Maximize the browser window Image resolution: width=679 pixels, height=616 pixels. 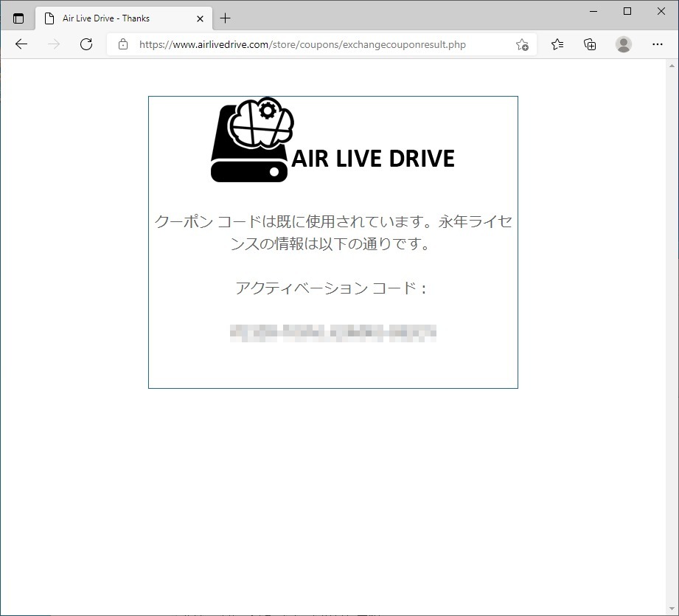coord(627,11)
